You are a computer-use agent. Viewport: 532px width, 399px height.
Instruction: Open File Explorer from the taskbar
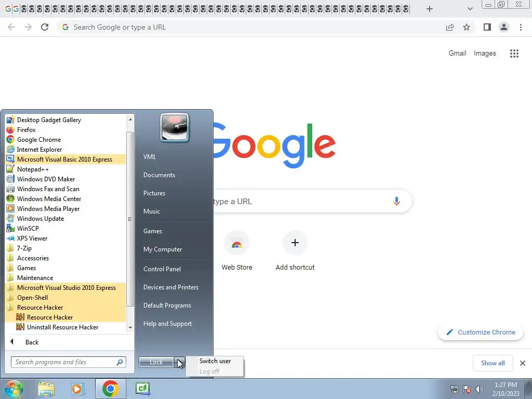click(x=46, y=389)
